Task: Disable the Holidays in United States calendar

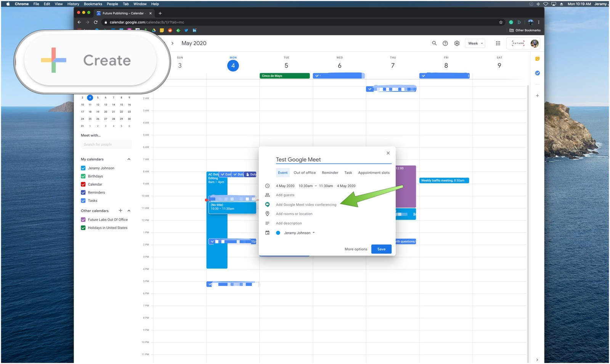Action: tap(83, 228)
